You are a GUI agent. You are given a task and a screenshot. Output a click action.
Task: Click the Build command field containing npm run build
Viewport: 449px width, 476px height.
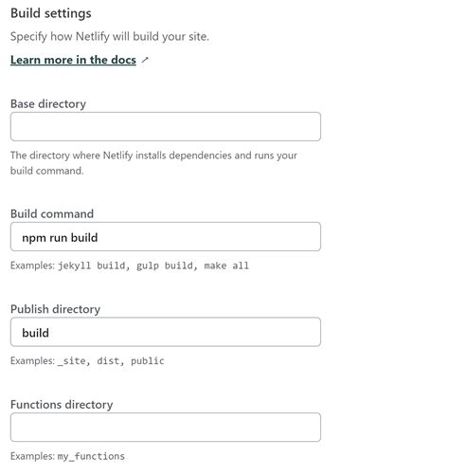tap(166, 237)
